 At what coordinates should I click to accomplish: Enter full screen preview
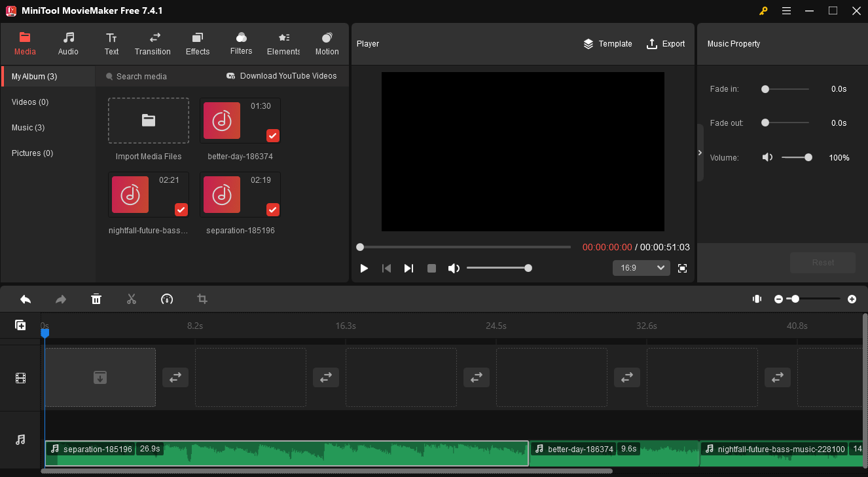click(682, 268)
